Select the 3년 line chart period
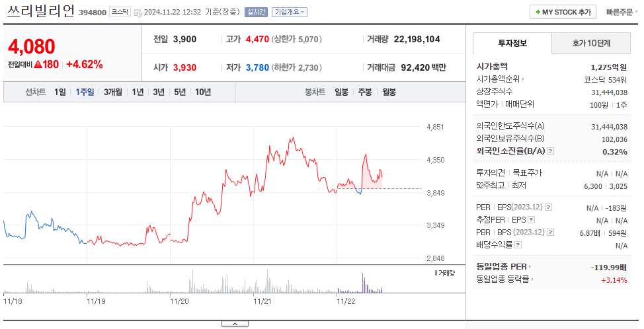644x329 pixels. pyautogui.click(x=159, y=92)
